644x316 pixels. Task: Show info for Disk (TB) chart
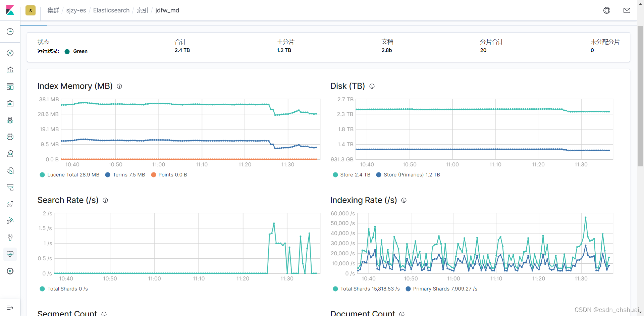point(372,86)
